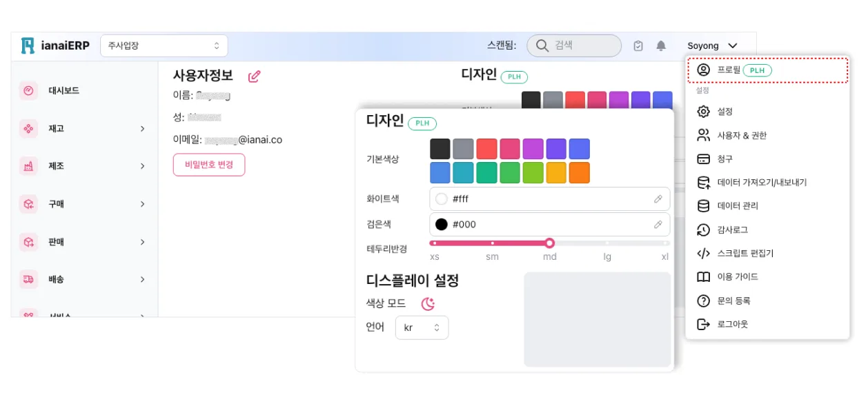Image resolution: width=868 pixels, height=406 pixels.
Task: Open the 주사입장 workspace dropdown
Action: [164, 46]
